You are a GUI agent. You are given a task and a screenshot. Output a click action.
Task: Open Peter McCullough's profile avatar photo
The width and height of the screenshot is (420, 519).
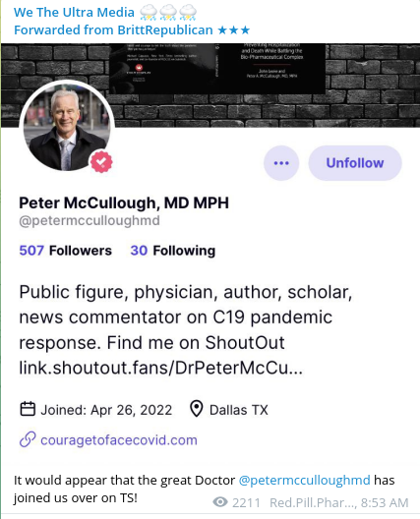(67, 128)
